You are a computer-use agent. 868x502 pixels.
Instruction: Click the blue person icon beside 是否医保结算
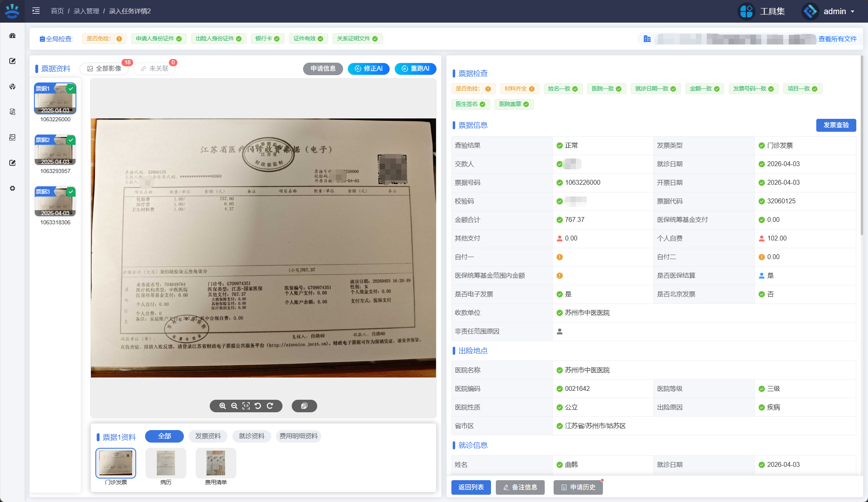coord(762,276)
